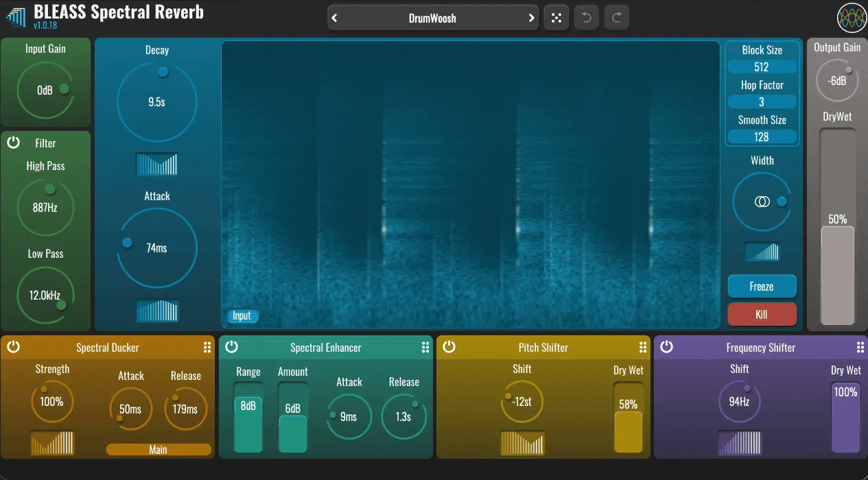Image resolution: width=868 pixels, height=480 pixels.
Task: Open the Block Size 512 selector
Action: coord(762,67)
